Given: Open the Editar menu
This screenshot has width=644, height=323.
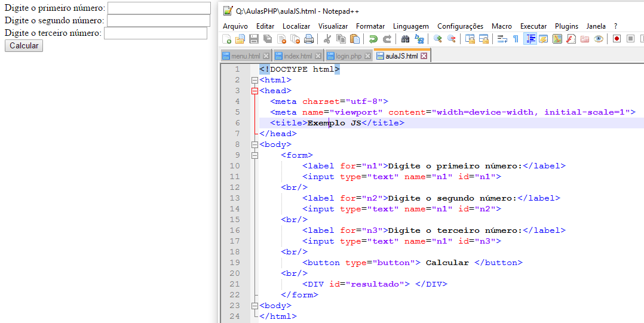Looking at the screenshot, I should tap(265, 26).
